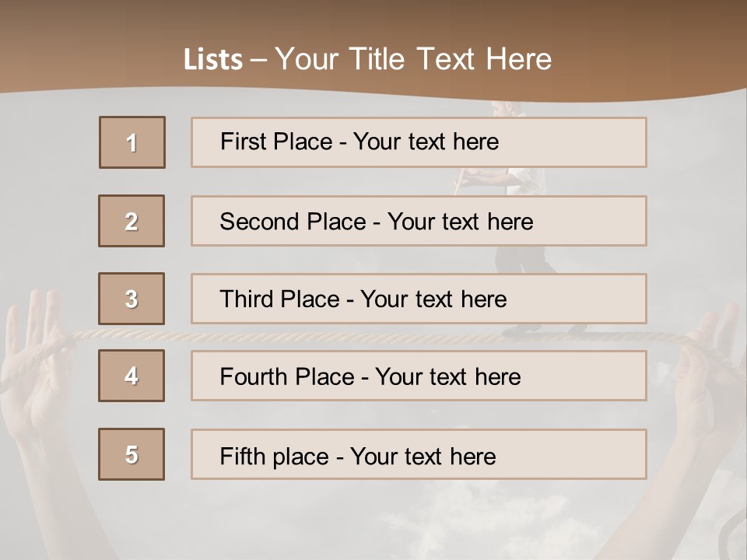Select the Third Place text bar
This screenshot has width=747, height=560.
[x=419, y=299]
